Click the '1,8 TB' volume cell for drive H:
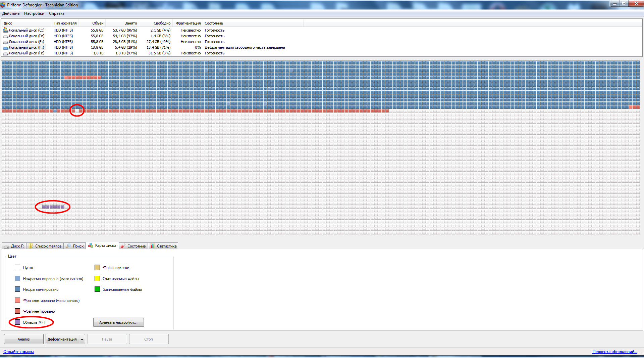644x358 pixels. [x=98, y=53]
